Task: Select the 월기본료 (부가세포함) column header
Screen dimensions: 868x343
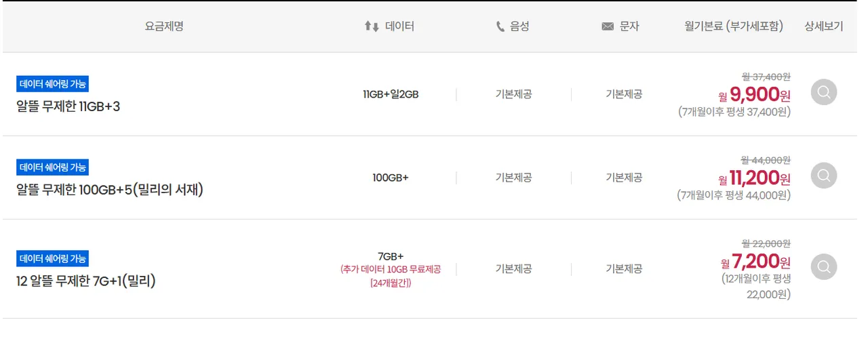Action: (x=734, y=26)
